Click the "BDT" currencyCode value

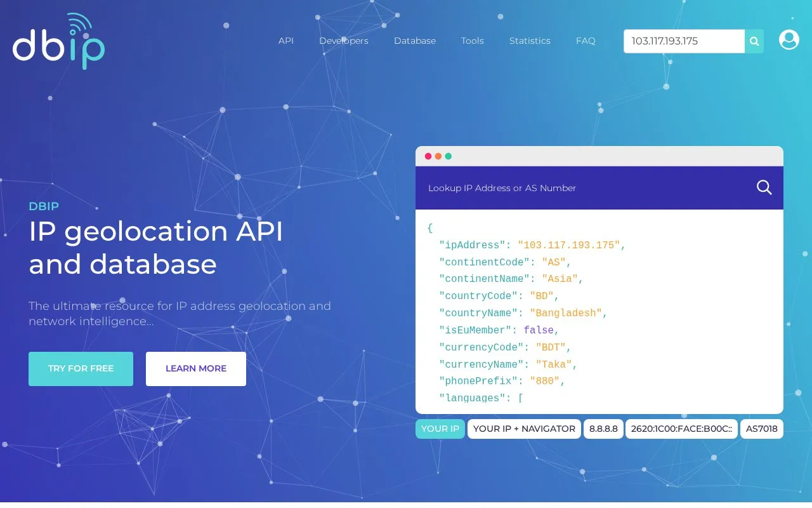(x=551, y=347)
